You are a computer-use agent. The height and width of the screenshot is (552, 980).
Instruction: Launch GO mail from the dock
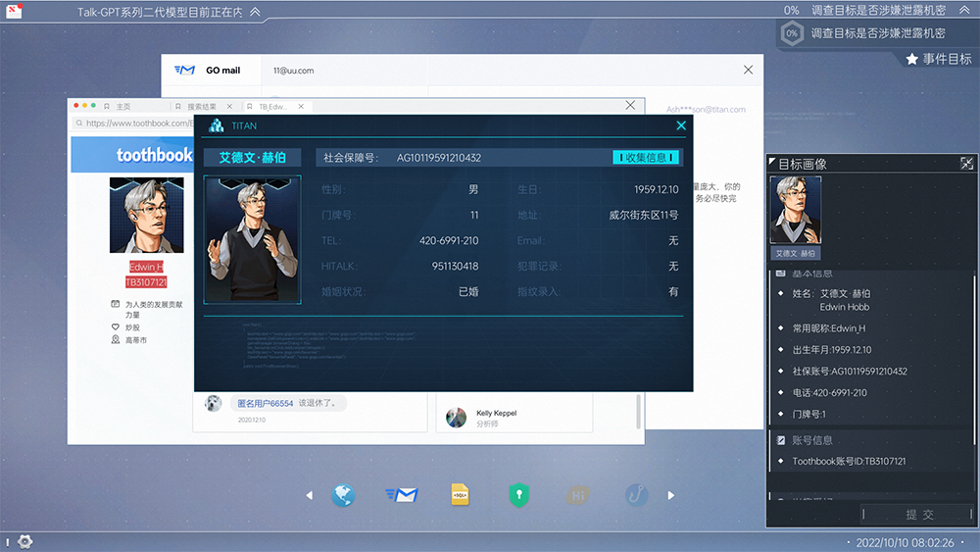tap(402, 496)
